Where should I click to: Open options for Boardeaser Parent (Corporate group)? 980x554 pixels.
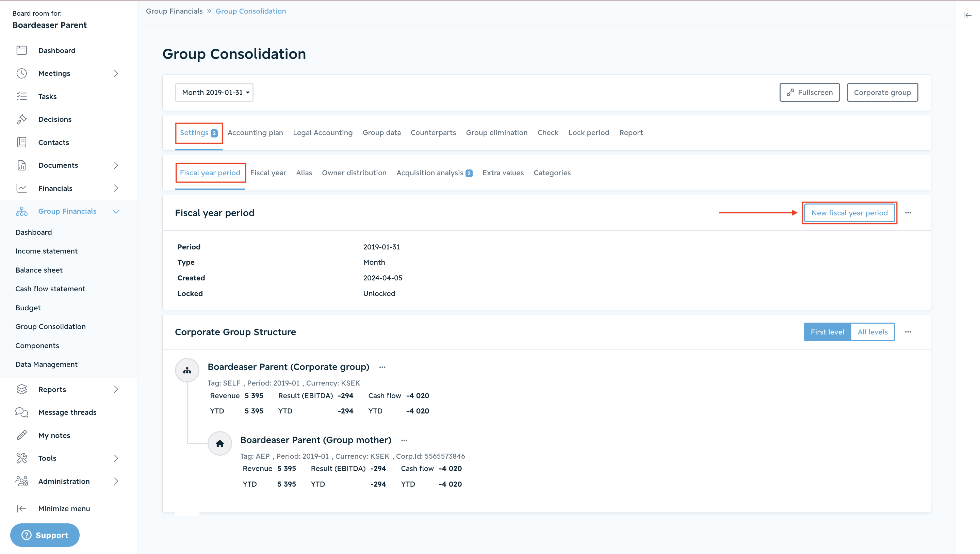point(382,367)
